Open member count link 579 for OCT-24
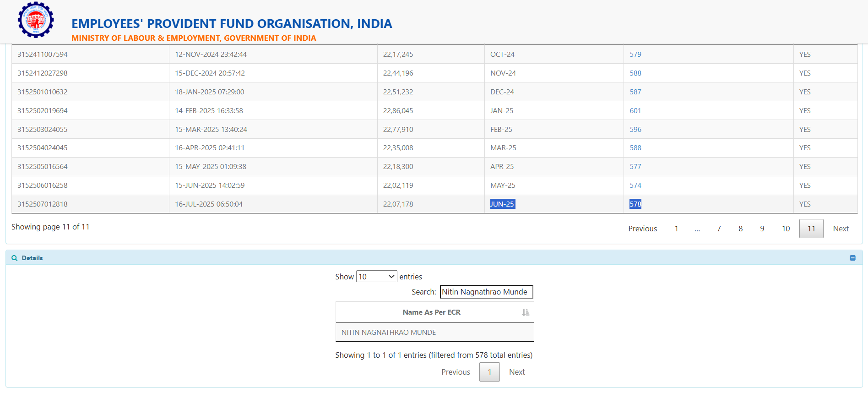The height and width of the screenshot is (393, 868). (635, 55)
